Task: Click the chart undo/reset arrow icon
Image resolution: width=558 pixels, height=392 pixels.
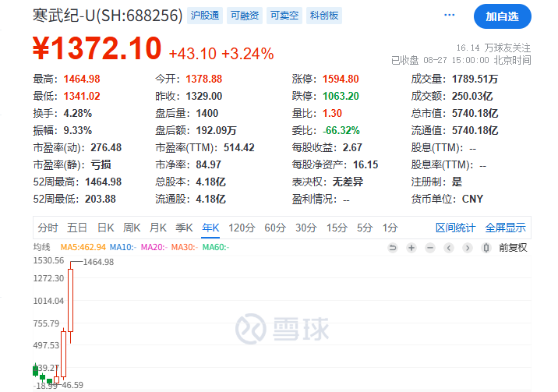Action: tap(393, 248)
